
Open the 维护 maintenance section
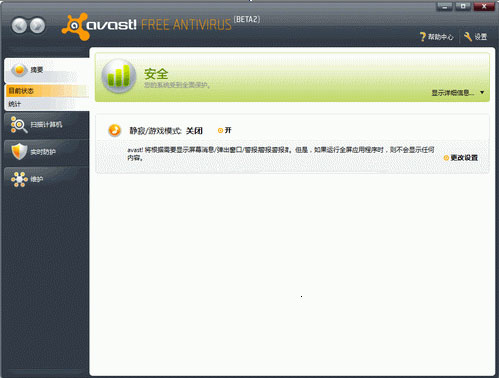coord(47,180)
